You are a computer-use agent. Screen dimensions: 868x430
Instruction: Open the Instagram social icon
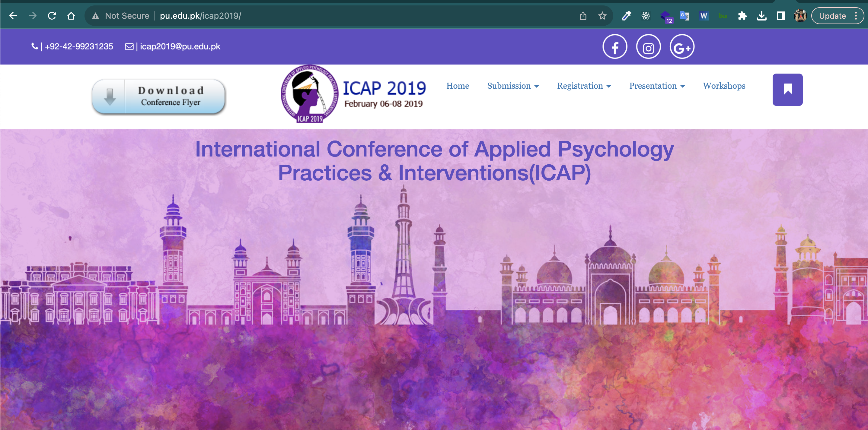coord(648,47)
